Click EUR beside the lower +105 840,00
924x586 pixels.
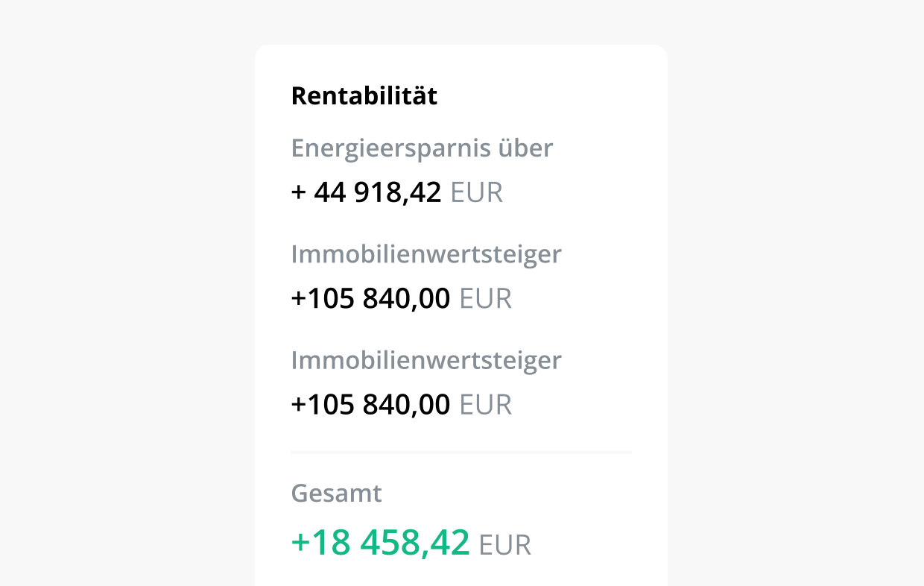[486, 404]
